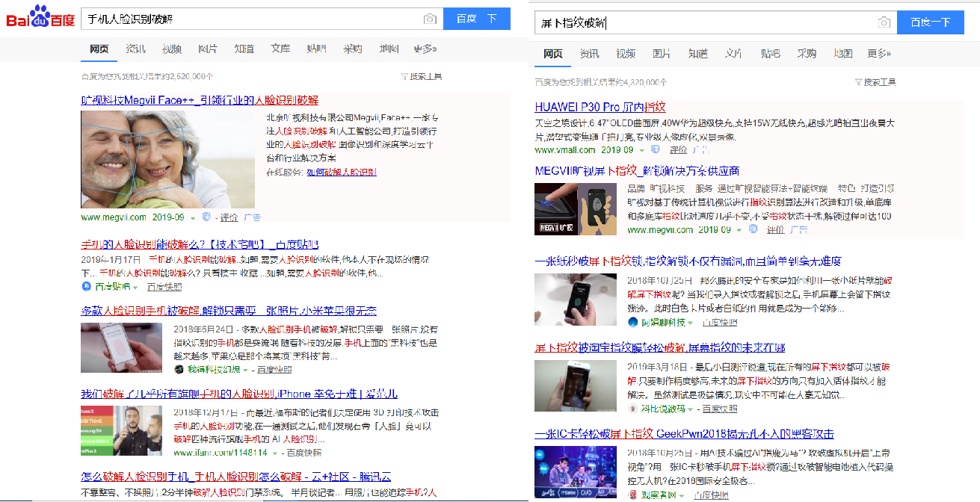Select 地图 tab on fingerprint search page
980x502 pixels.
[x=843, y=54]
